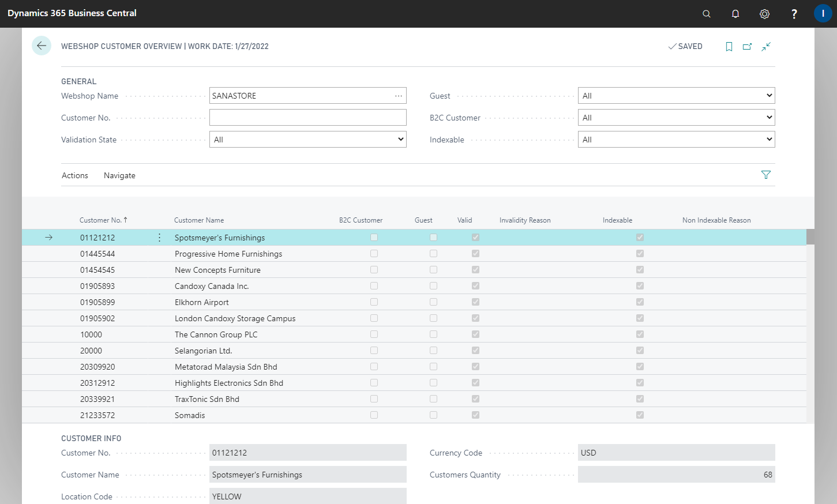Click the B2C Customer column header
837x504 pixels.
[361, 220]
